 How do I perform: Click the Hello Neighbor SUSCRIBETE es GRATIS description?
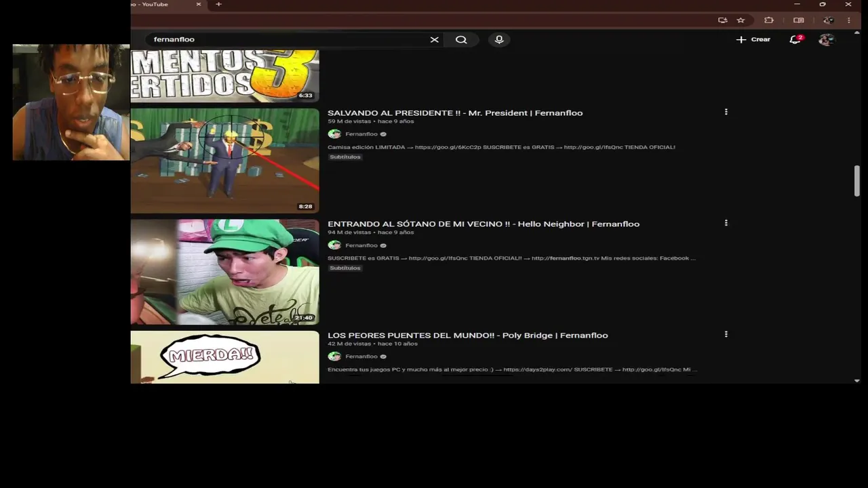511,258
